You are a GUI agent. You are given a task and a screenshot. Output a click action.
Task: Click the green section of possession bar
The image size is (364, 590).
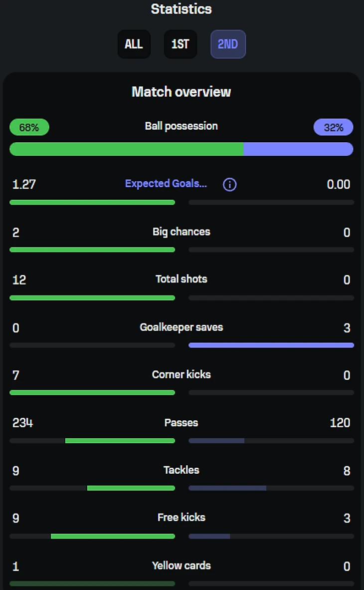126,149
